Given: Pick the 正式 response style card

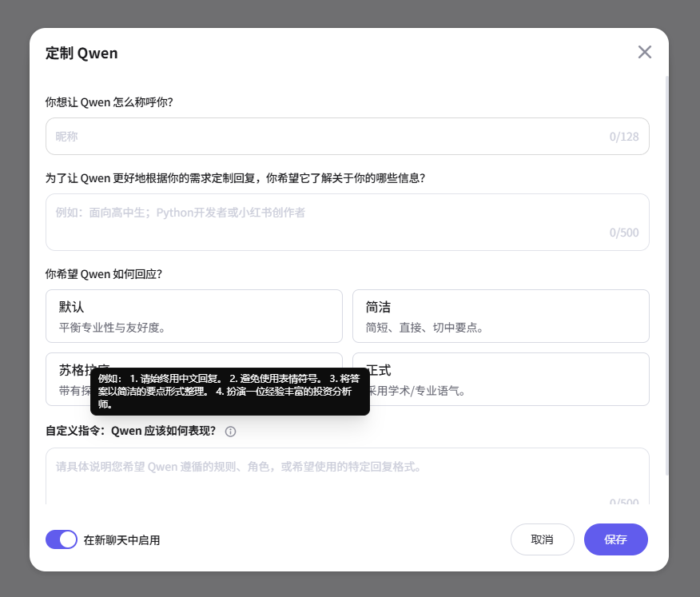Looking at the screenshot, I should [501, 380].
